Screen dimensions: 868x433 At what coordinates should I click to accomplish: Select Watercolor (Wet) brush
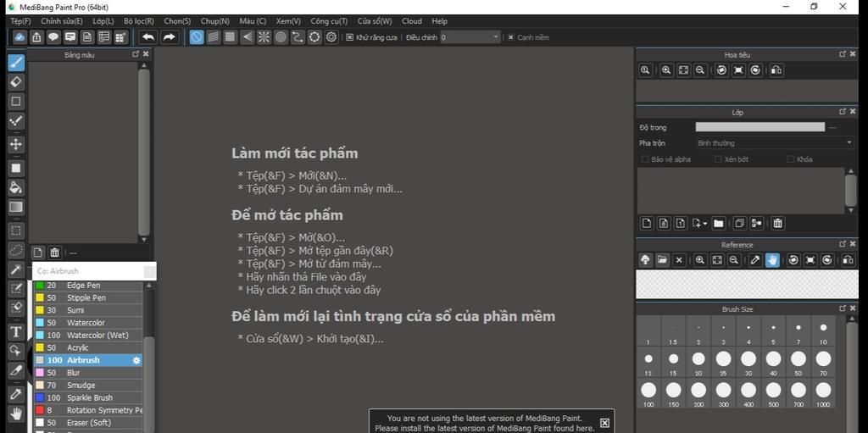click(88, 335)
